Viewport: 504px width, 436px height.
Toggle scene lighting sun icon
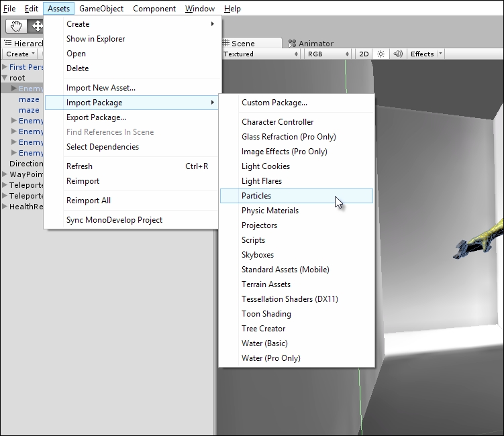point(381,54)
